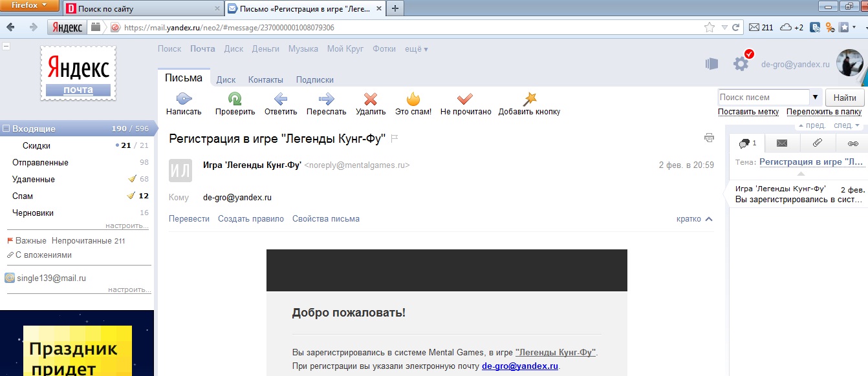Click Создать правило link

click(251, 219)
